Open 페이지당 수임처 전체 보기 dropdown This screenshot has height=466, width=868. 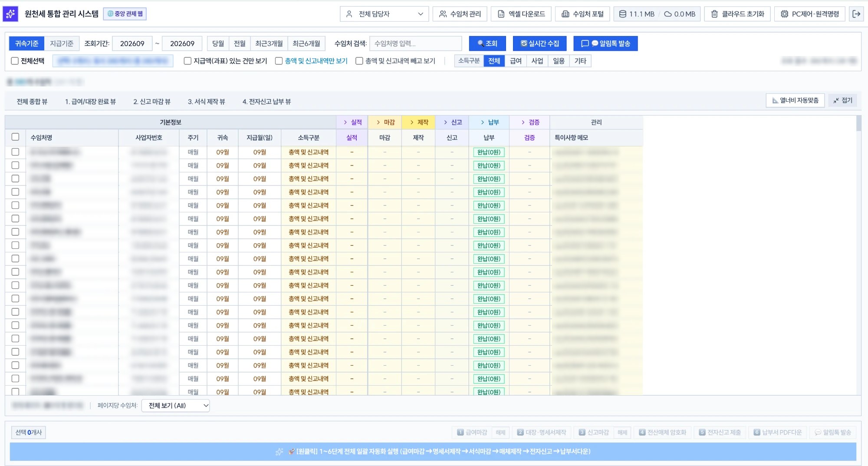click(176, 406)
